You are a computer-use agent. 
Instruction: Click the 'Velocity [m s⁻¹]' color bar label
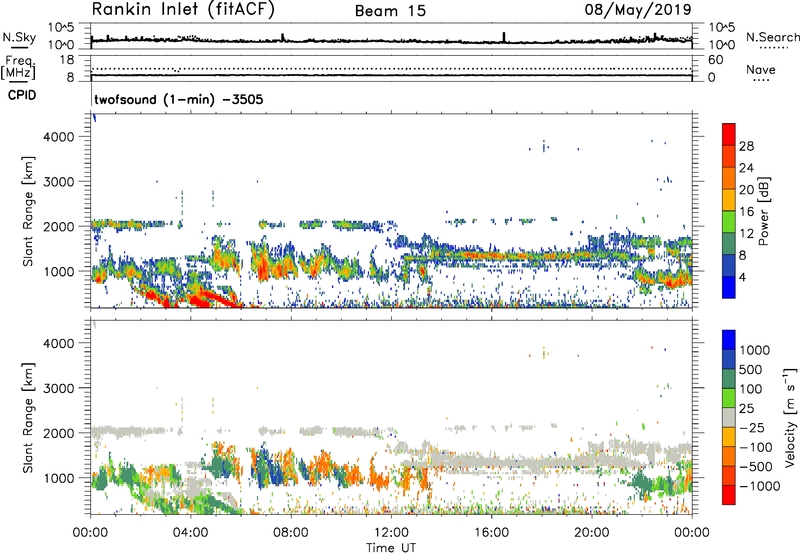pyautogui.click(x=790, y=417)
